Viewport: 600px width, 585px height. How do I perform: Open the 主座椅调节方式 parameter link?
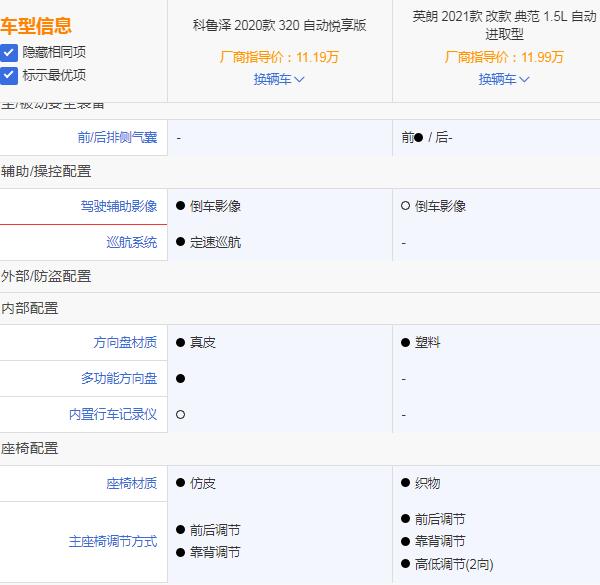tap(113, 542)
